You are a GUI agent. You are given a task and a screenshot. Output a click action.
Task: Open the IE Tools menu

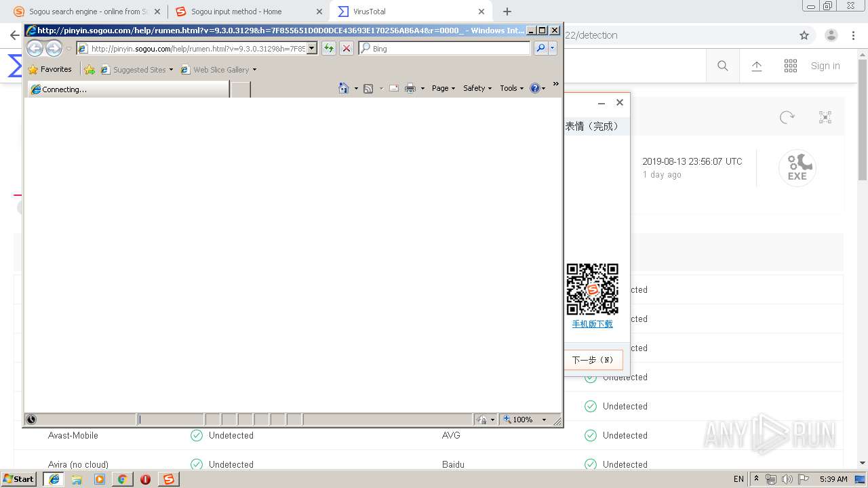(x=512, y=88)
